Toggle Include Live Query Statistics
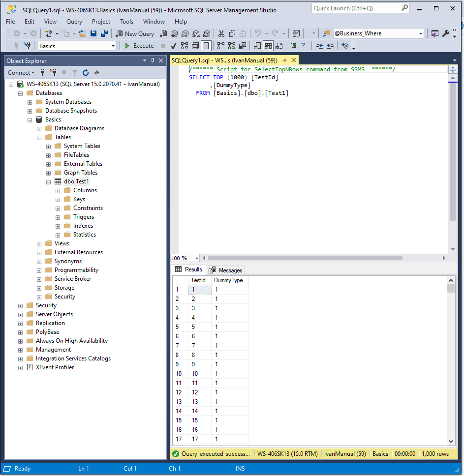464x476 pixels. click(x=232, y=46)
